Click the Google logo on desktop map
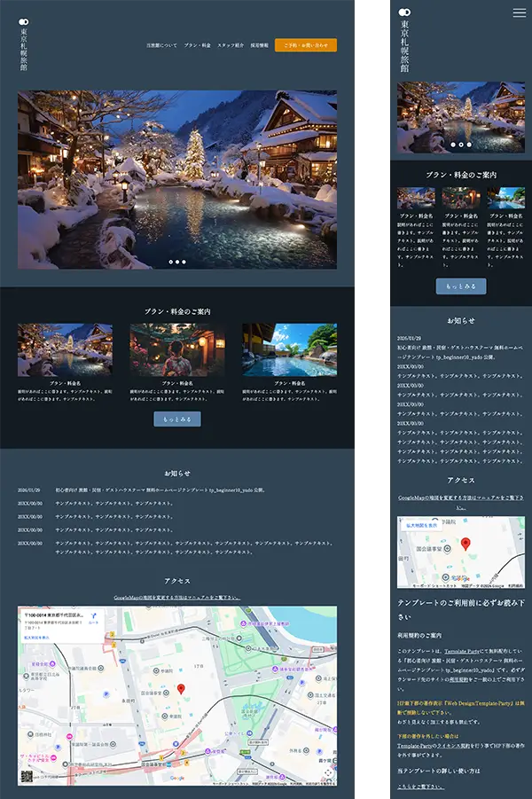 point(177,779)
